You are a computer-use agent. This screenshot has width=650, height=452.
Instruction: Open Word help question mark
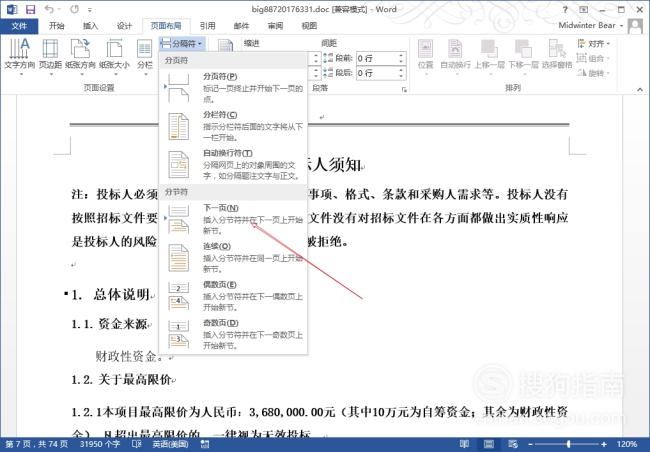pos(565,10)
